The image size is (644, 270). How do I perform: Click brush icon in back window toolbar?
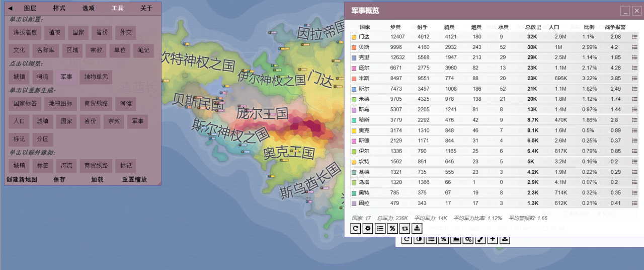pyautogui.click(x=480, y=239)
